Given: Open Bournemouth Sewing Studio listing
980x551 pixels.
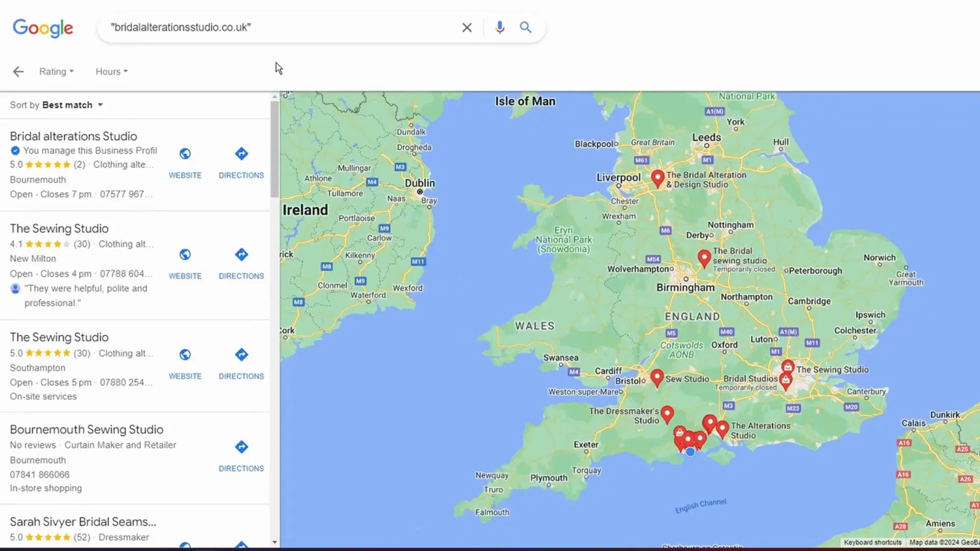Looking at the screenshot, I should point(87,430).
